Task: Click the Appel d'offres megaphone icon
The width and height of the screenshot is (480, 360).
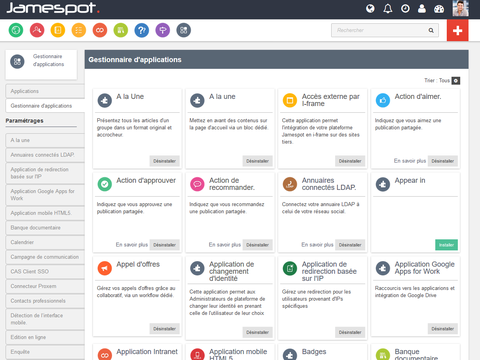Action: [x=104, y=268]
